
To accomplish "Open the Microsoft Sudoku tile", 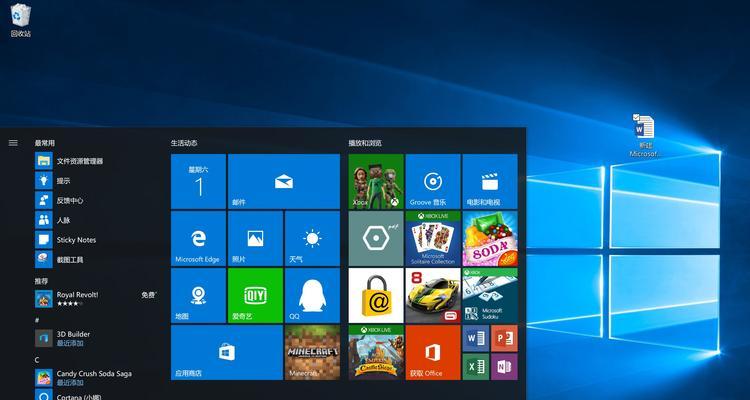I will (x=490, y=295).
